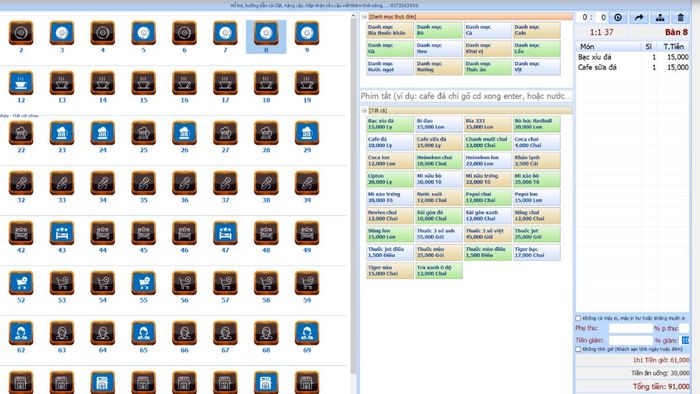Viewport: 700px width, 394px height.
Task: Click the T.Tiền column header
Action: pos(673,46)
